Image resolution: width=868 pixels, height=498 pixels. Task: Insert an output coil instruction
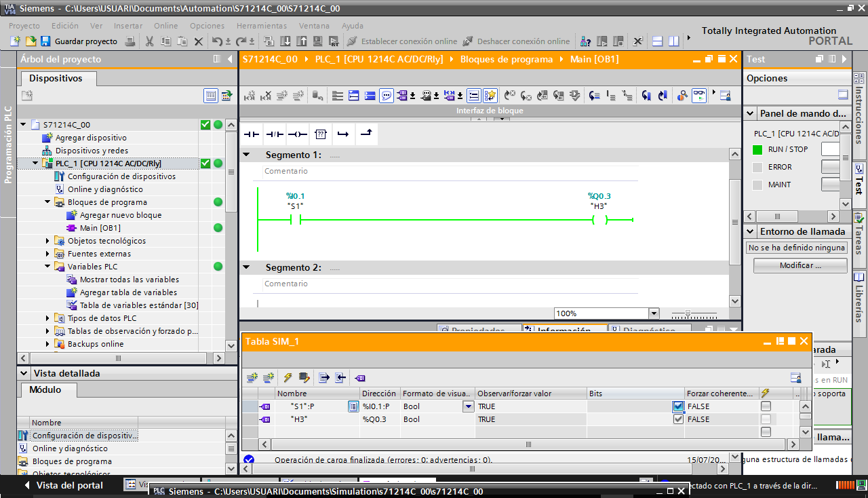(x=297, y=134)
